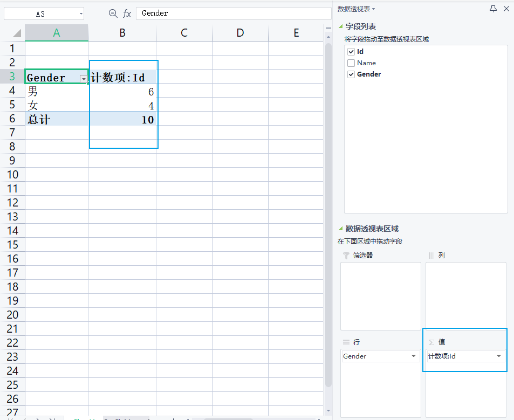Open the Gender filter dropdown in cell A3
The image size is (514, 420).
point(84,79)
